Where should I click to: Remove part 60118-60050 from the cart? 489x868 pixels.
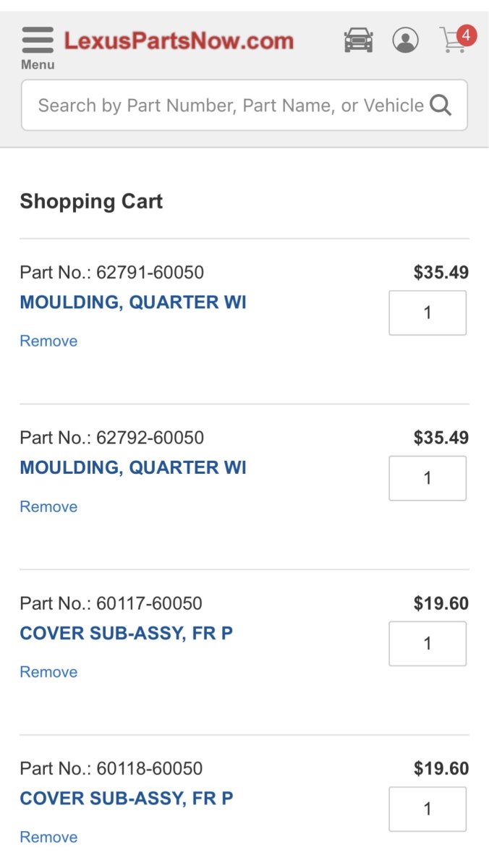(x=48, y=837)
